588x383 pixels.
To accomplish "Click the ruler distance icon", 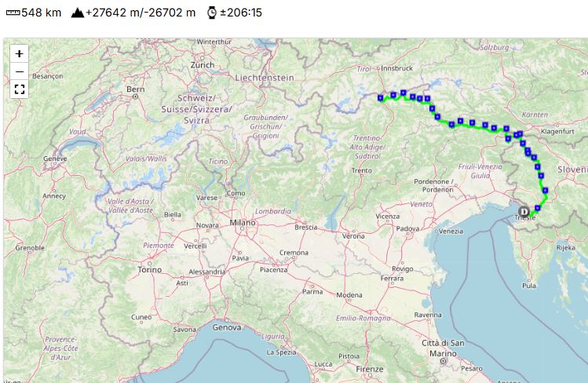I will [x=12, y=13].
